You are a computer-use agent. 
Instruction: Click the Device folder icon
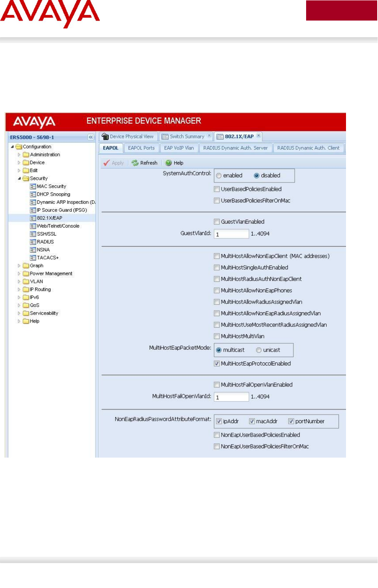point(26,162)
